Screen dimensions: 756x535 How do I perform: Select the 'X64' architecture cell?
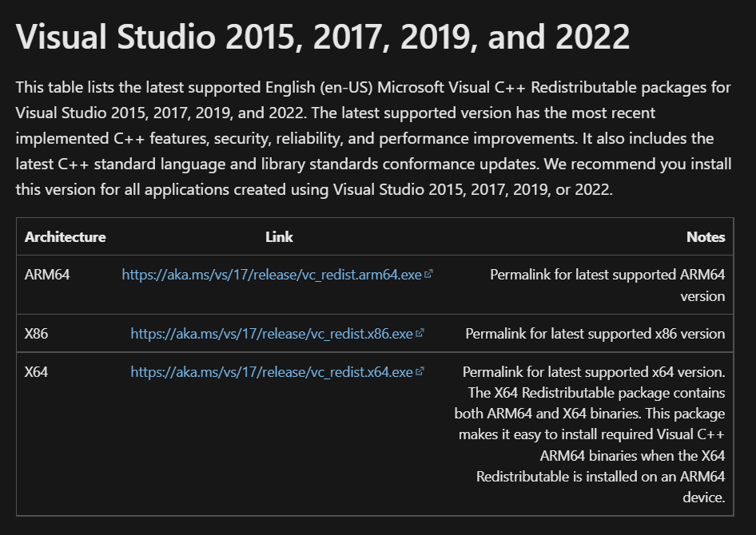tap(36, 372)
